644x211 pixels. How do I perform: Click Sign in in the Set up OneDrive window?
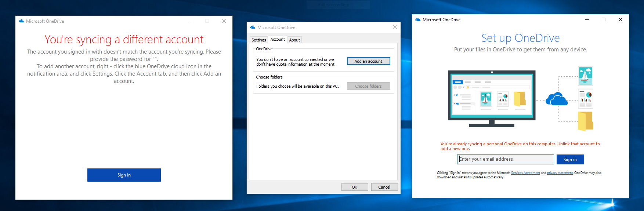pos(570,160)
